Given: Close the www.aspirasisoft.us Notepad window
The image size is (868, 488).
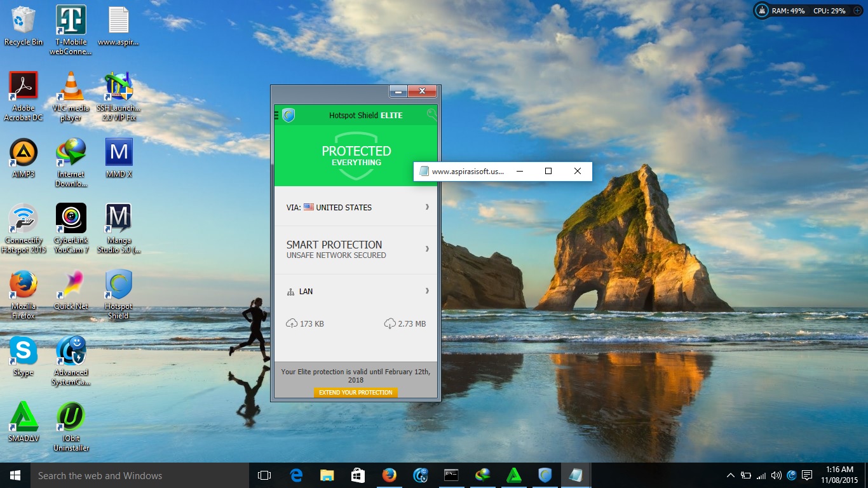Looking at the screenshot, I should coord(578,171).
